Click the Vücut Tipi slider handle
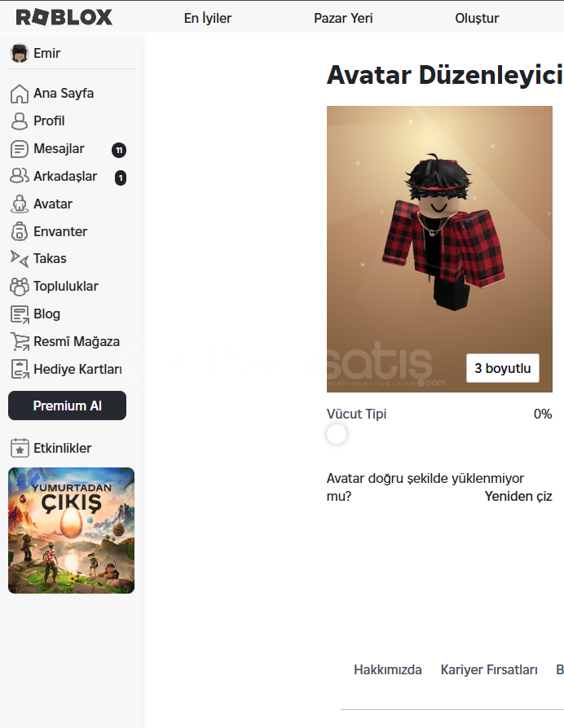Viewport: 564px width, 728px height. coord(337,434)
